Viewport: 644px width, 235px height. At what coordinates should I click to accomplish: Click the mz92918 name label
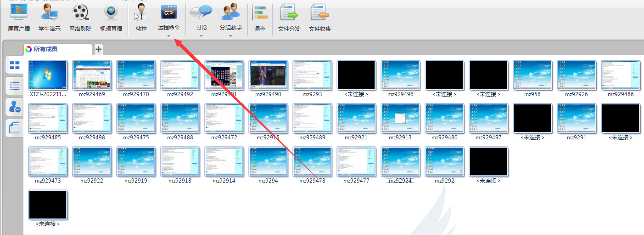[x=180, y=181]
